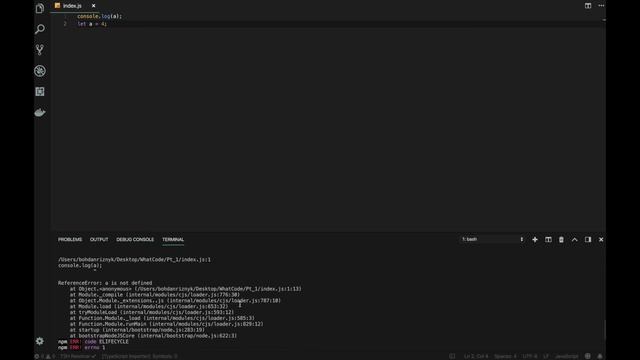Image resolution: width=640 pixels, height=360 pixels.
Task: Switch to the OUTPUT panel tab
Action: pos(99,240)
